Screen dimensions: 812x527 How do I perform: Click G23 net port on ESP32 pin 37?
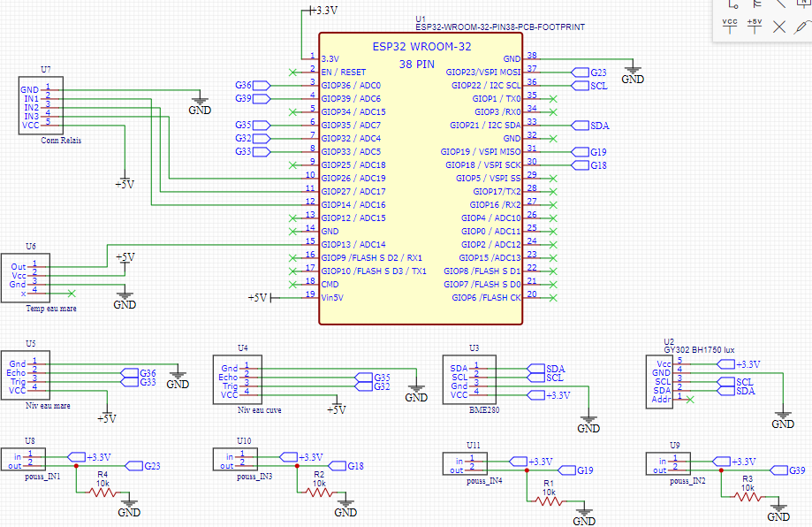(588, 73)
